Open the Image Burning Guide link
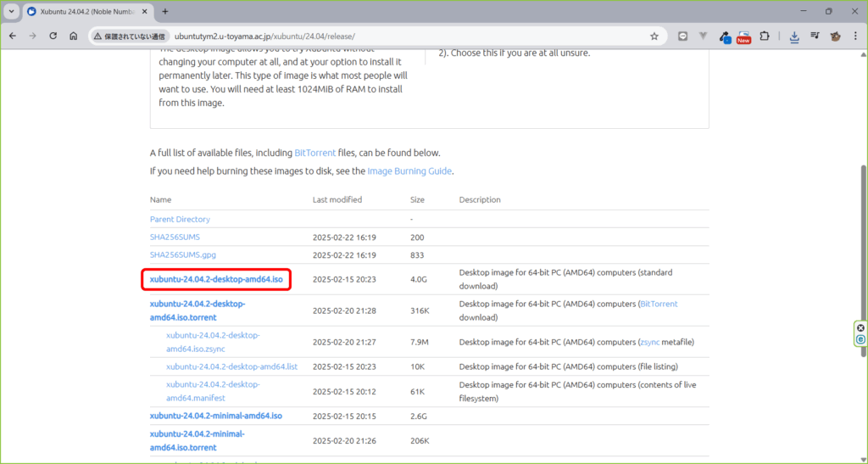 [x=409, y=171]
